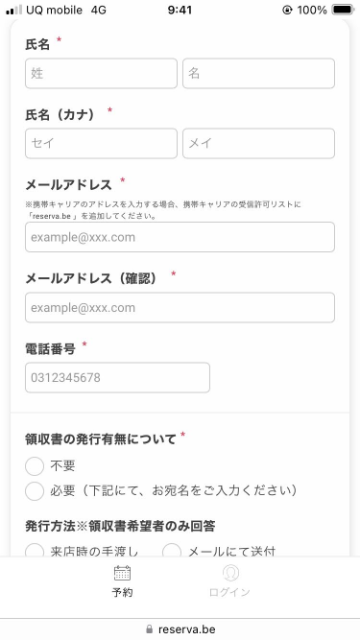Choose メールにて送付 radio option

(x=171, y=551)
